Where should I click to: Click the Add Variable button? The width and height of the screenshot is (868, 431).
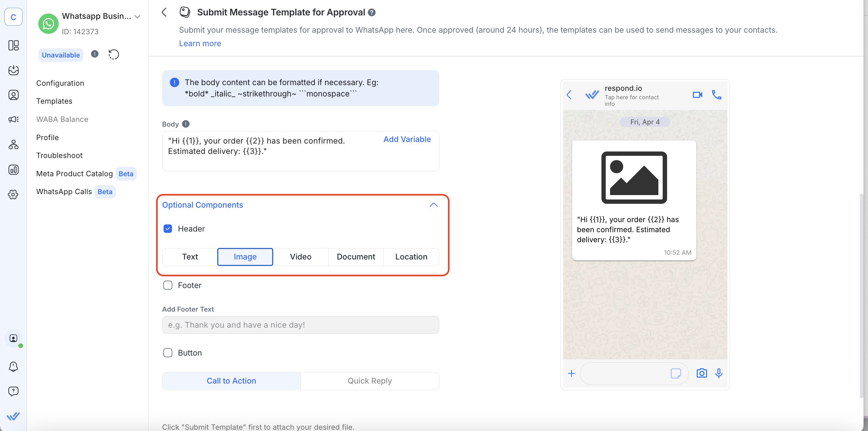point(407,139)
